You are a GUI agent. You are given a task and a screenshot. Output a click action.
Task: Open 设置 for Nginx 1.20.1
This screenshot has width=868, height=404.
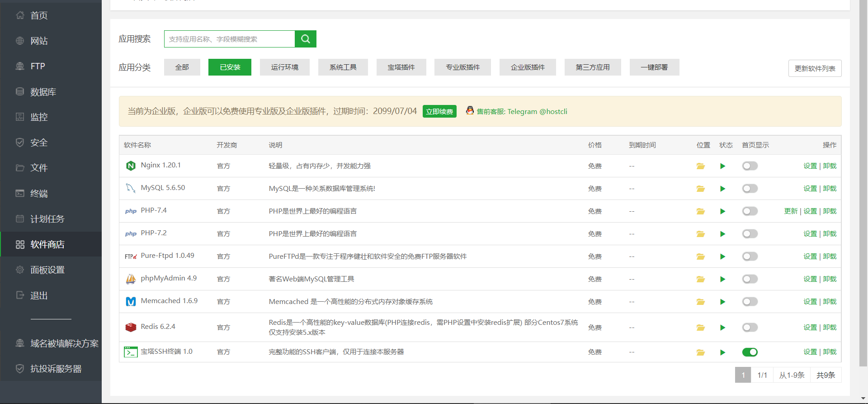pyautogui.click(x=810, y=166)
